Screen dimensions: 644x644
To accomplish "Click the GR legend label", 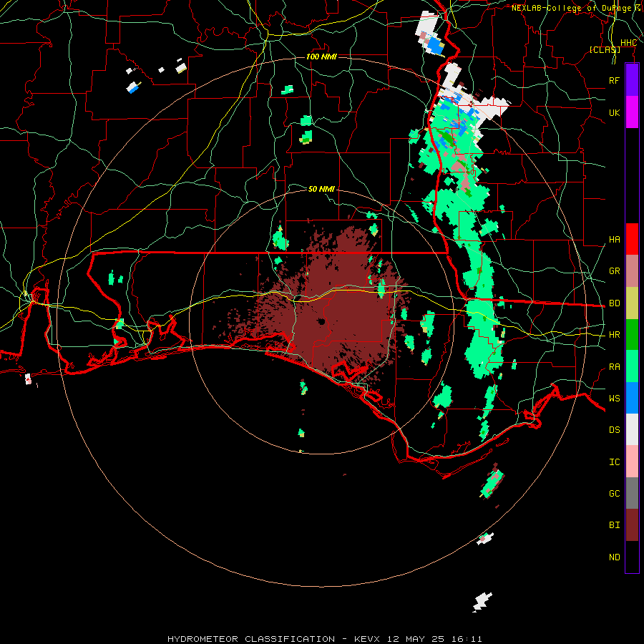I will (614, 271).
